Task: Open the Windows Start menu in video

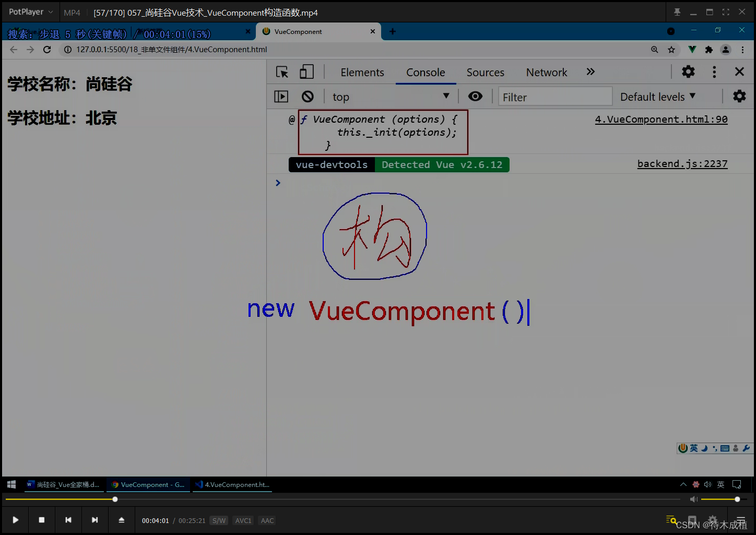Action: coord(11,484)
